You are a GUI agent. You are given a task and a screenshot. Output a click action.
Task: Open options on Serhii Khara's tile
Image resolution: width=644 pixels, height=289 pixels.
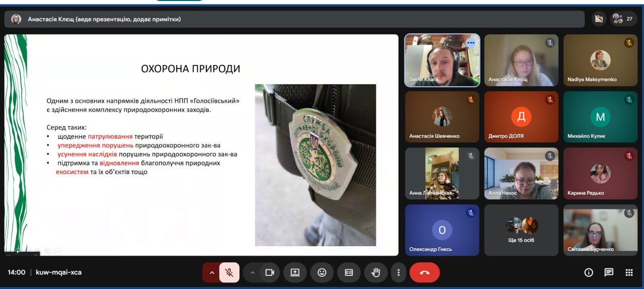471,43
